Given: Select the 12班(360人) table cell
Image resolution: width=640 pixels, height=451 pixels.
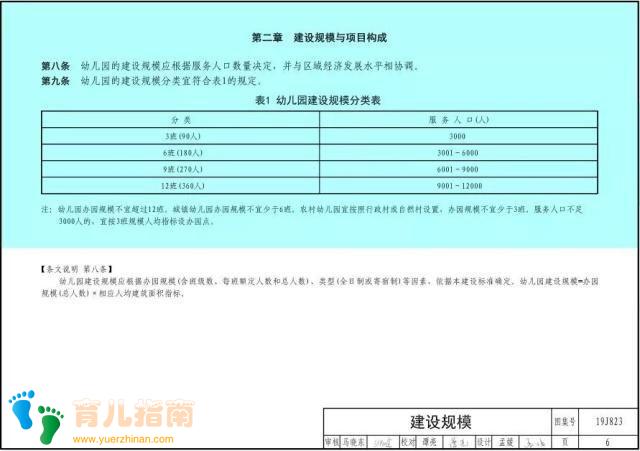Looking at the screenshot, I should click(181, 187).
